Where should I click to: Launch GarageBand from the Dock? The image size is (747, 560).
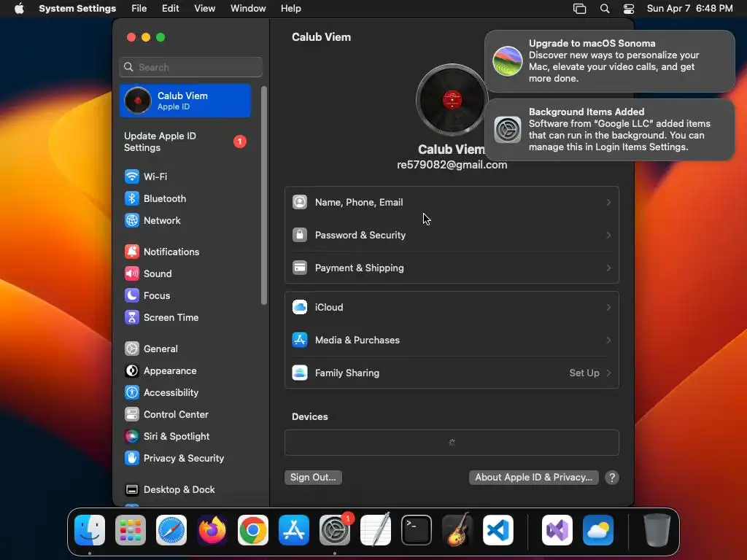[x=457, y=530]
